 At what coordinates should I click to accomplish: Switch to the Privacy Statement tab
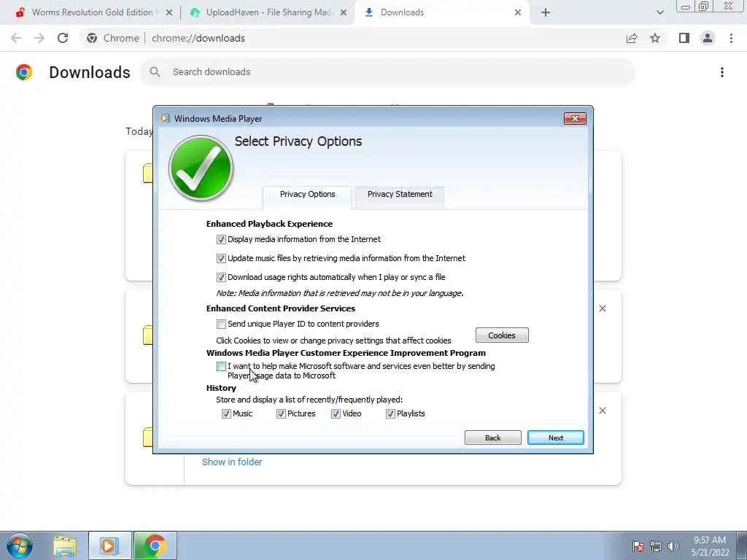(x=400, y=194)
